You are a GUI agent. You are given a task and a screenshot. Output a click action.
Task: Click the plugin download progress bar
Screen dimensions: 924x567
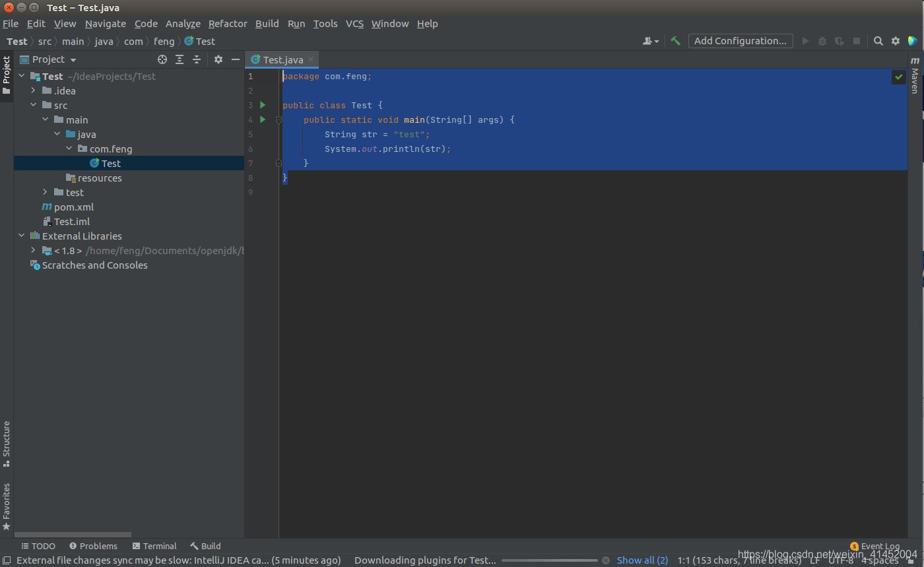click(549, 560)
